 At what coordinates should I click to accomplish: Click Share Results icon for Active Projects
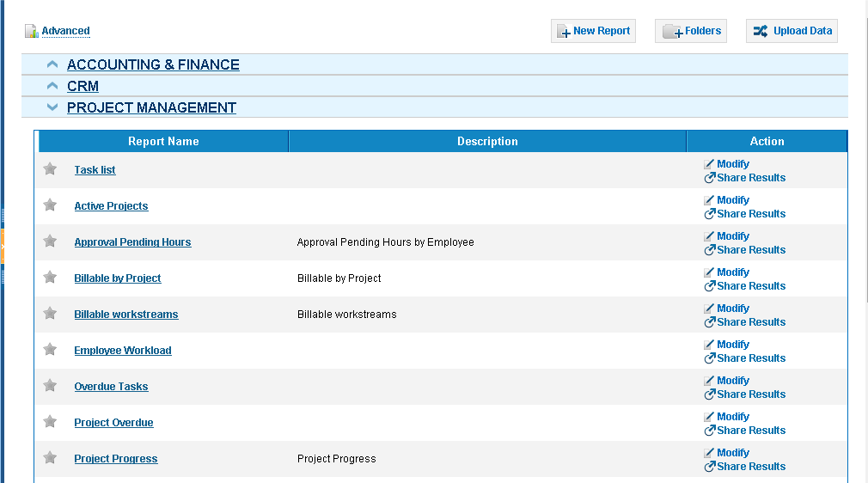709,214
